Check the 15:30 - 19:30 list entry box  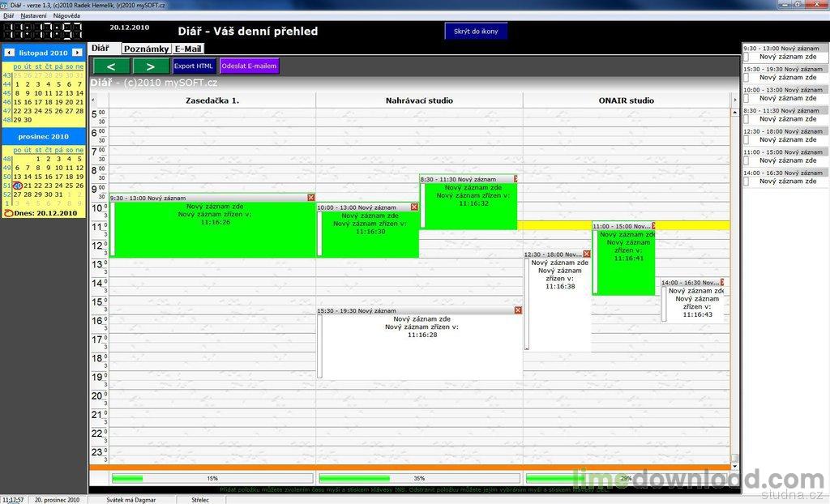click(x=747, y=78)
